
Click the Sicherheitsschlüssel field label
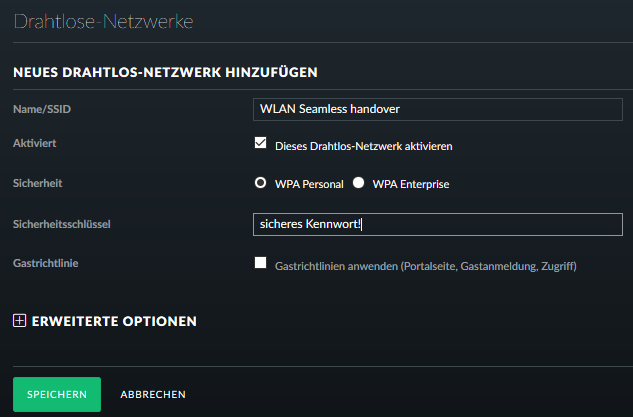pyautogui.click(x=60, y=224)
